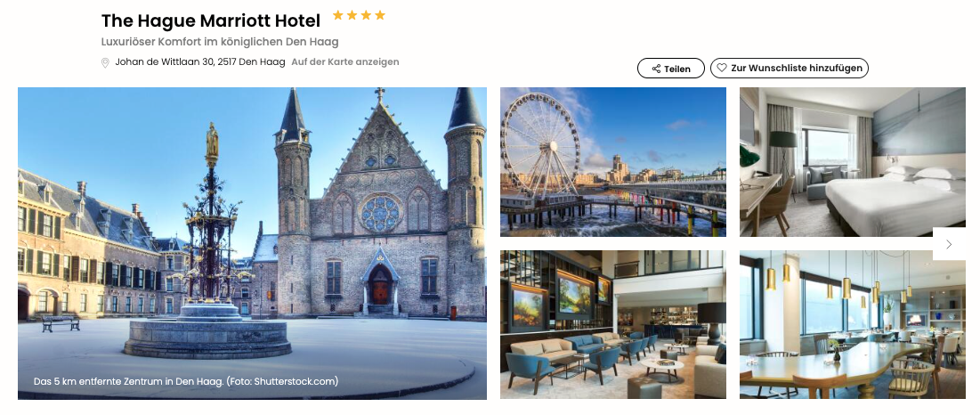This screenshot has width=980, height=415.
Task: Add hotel via Zur Wunschliste hinzufügen
Action: coord(790,68)
